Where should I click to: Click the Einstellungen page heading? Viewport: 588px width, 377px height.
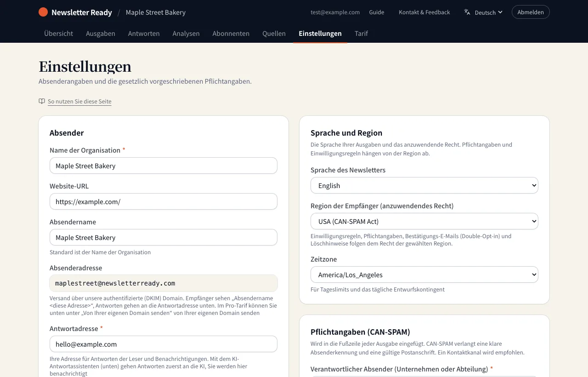[x=85, y=67]
